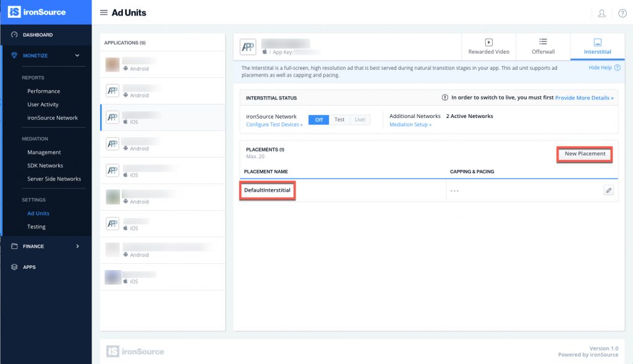Go to Mediation Management
This screenshot has width=633, height=364.
[44, 152]
